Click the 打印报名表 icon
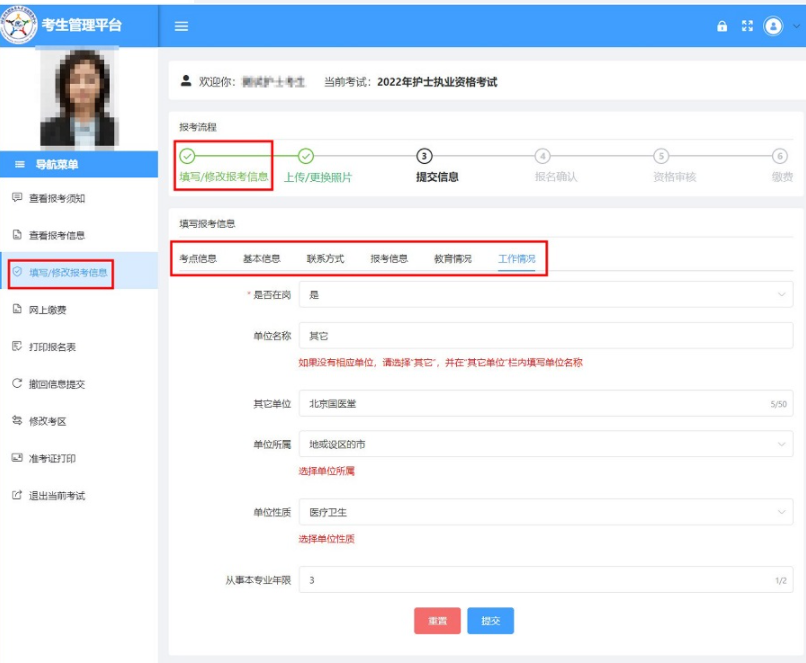 pyautogui.click(x=17, y=346)
